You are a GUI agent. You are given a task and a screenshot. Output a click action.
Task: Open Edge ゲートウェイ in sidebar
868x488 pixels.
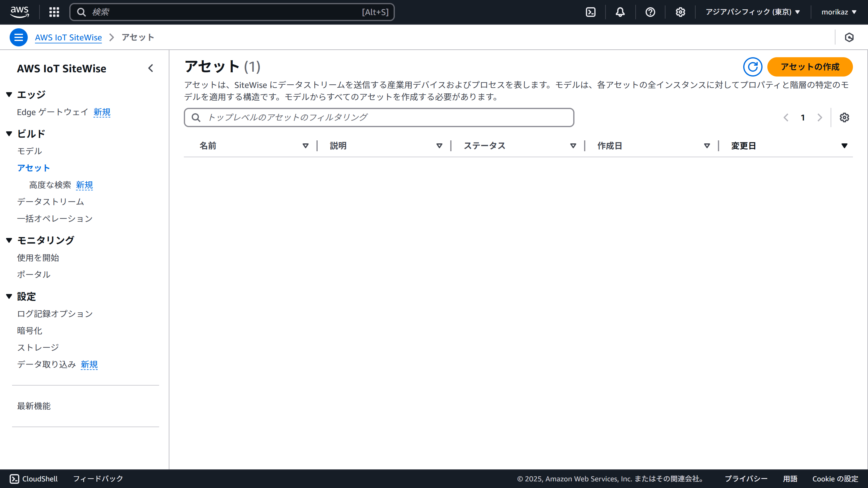click(x=52, y=112)
